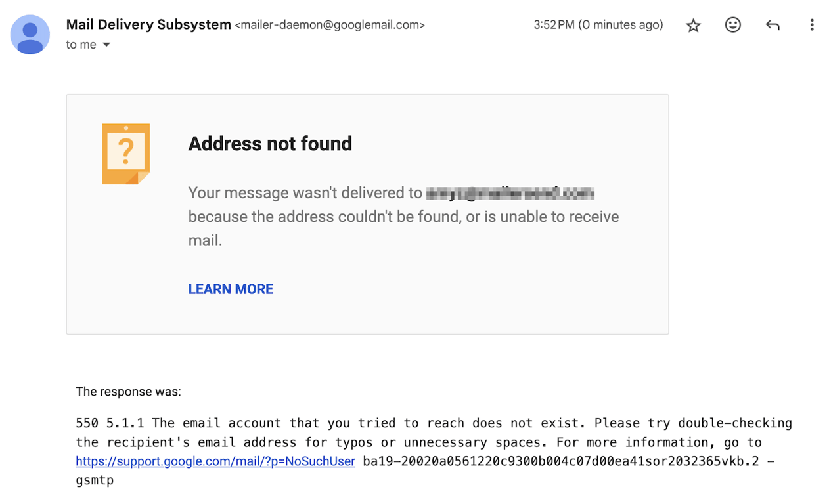Star this bounce notification email
The width and height of the screenshot is (829, 504).
(692, 24)
